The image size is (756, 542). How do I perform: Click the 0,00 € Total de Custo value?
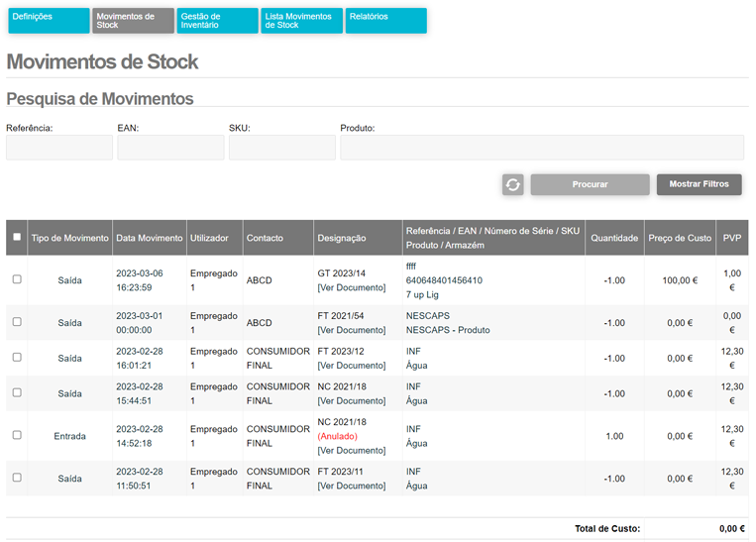coord(732,529)
